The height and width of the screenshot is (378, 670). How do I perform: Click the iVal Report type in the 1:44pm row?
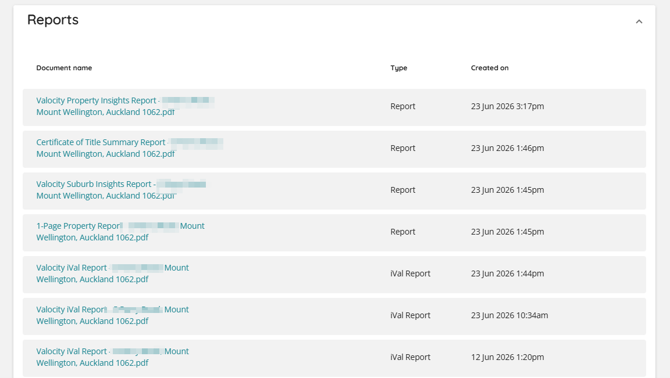(x=410, y=273)
